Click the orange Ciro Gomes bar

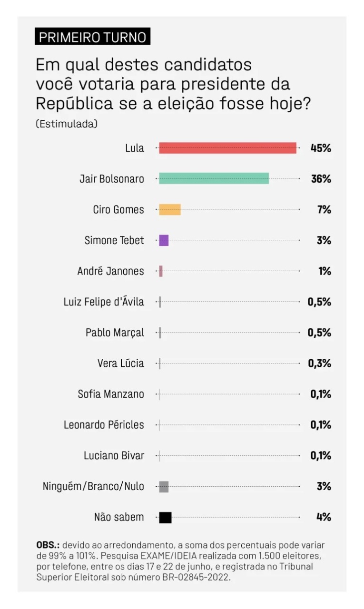pyautogui.click(x=169, y=209)
